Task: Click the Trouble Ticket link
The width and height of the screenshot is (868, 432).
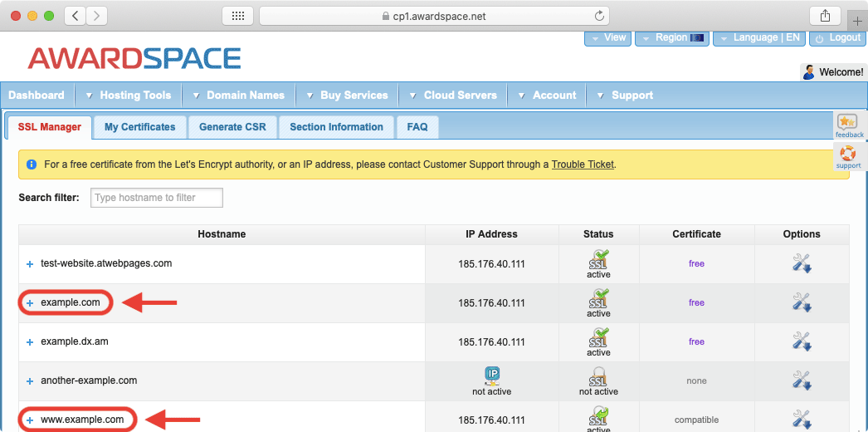Action: [x=583, y=164]
